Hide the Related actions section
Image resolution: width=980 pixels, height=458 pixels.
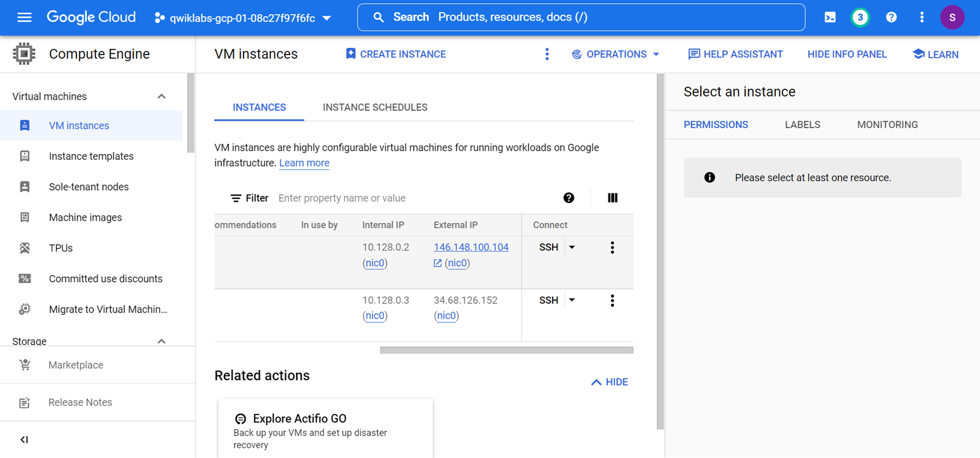click(609, 382)
